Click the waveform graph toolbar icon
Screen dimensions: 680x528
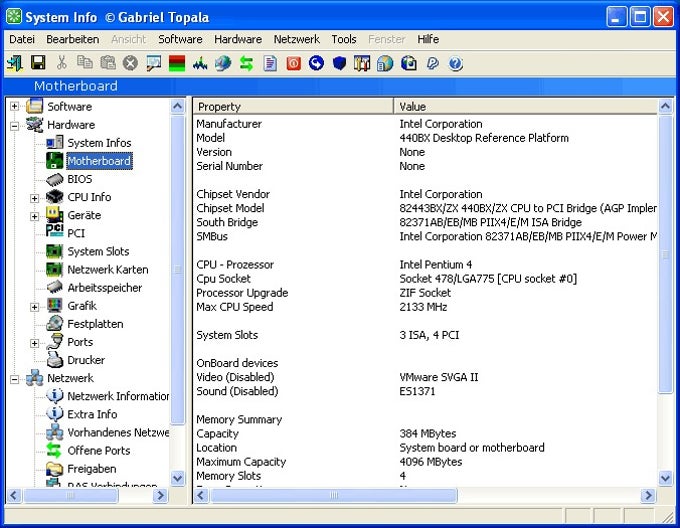200,63
